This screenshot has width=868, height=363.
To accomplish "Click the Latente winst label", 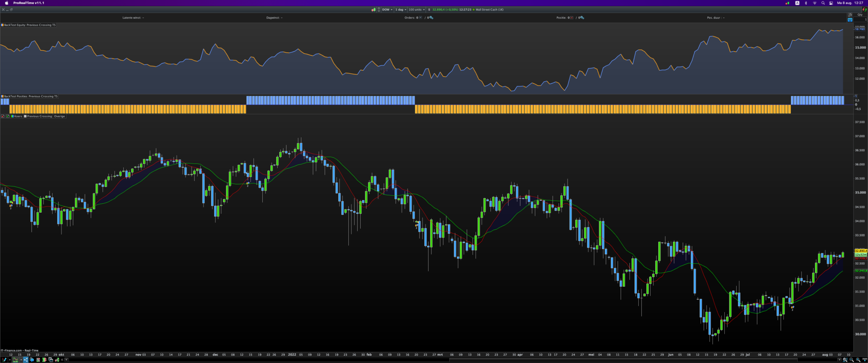I will click(x=133, y=18).
